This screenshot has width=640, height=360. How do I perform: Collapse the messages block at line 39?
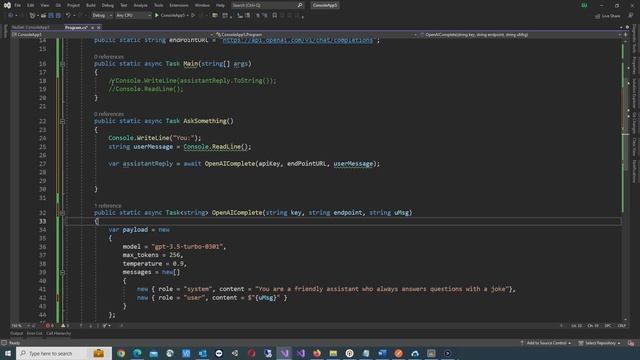[62, 272]
